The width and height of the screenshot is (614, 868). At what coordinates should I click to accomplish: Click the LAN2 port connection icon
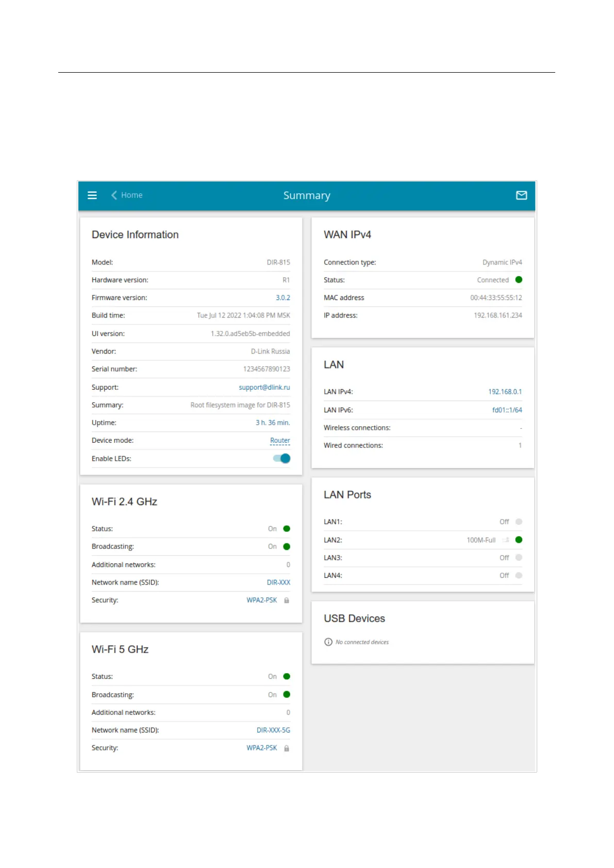506,540
